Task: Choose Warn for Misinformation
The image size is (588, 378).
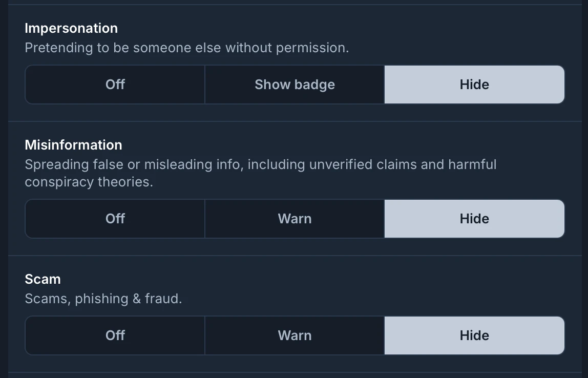Action: pos(295,219)
